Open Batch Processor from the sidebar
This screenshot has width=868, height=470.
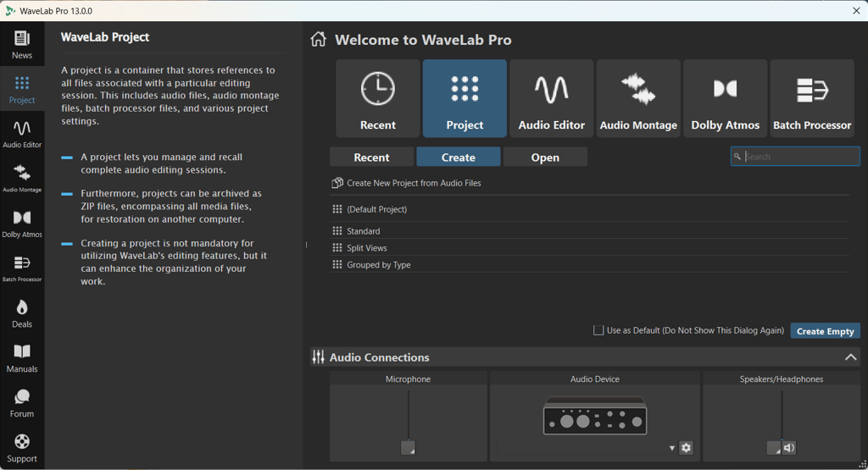[22, 268]
